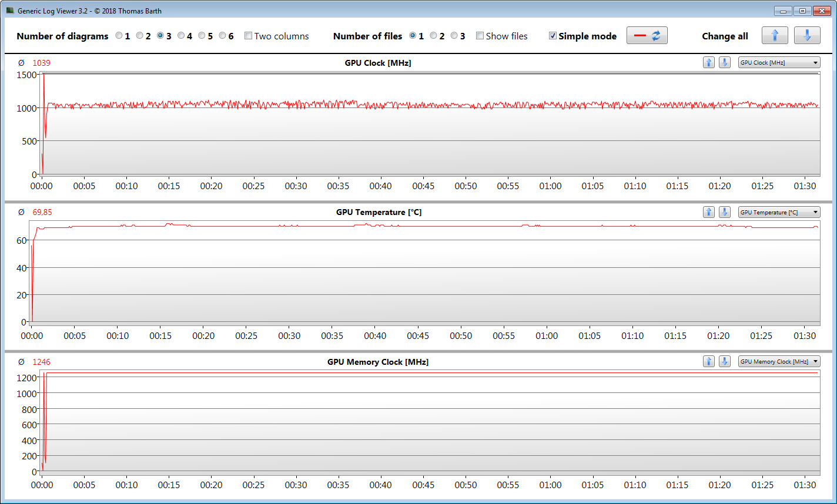Toggle the Simple mode checkbox

tap(553, 36)
